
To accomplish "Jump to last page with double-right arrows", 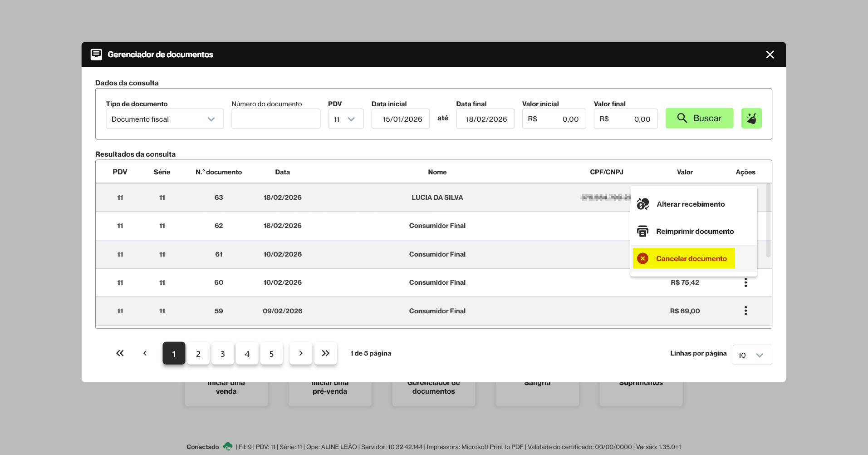I will [x=325, y=353].
